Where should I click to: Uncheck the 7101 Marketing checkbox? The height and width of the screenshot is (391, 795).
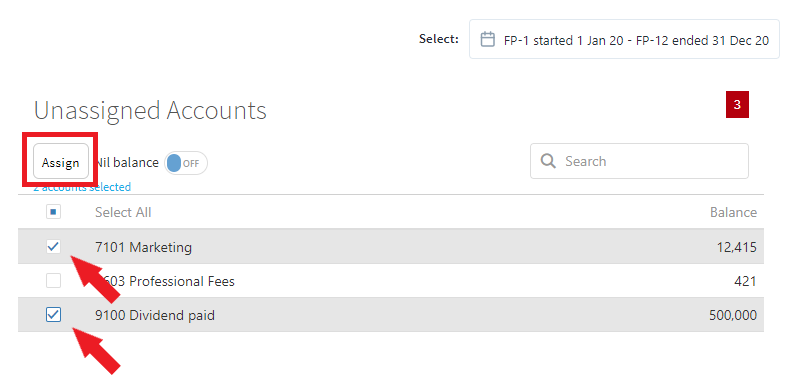(x=53, y=246)
